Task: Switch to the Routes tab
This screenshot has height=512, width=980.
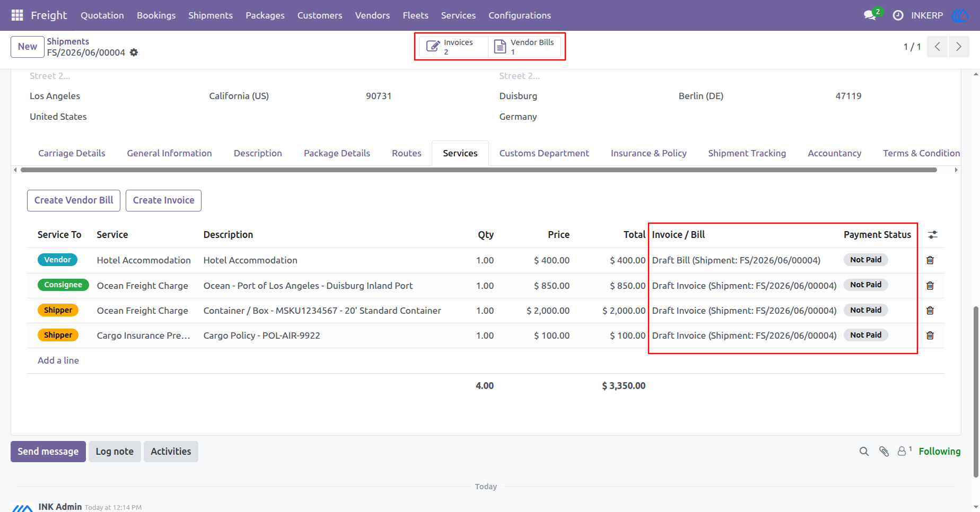Action: [x=407, y=153]
